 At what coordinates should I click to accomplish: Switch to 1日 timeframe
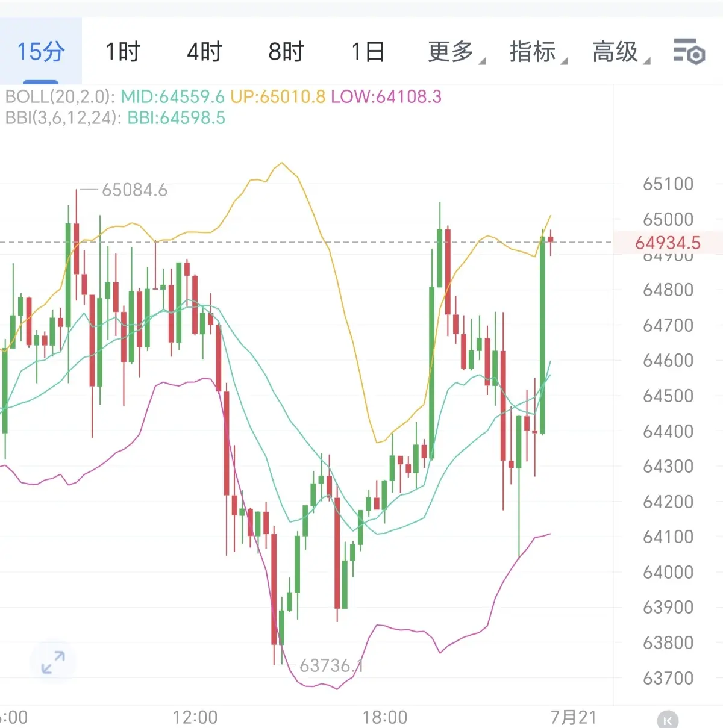pos(368,51)
